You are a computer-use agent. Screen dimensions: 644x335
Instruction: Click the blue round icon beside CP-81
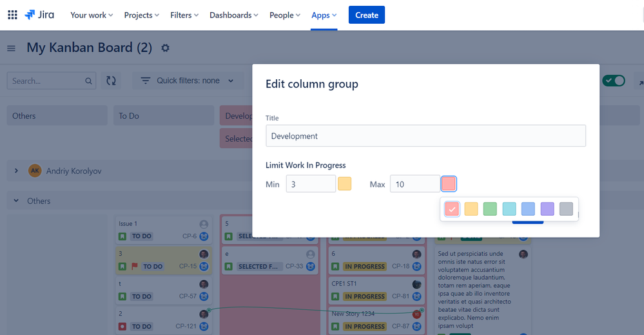[x=417, y=296]
